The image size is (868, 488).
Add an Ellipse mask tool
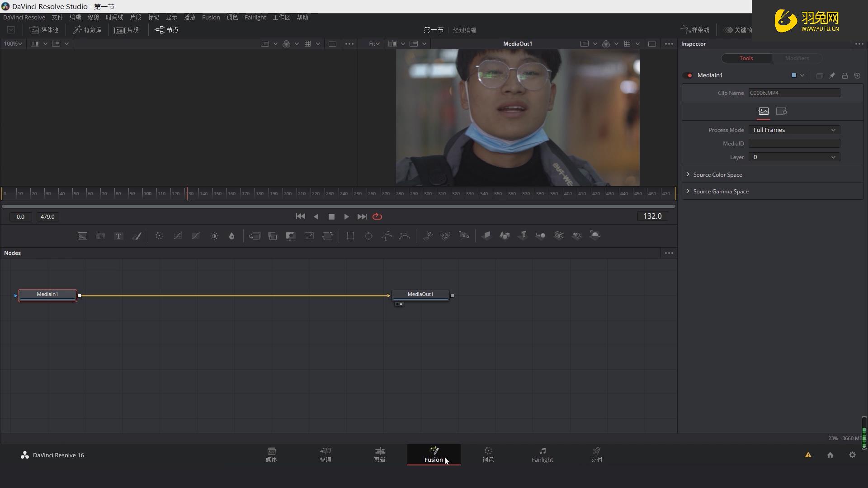(x=368, y=236)
